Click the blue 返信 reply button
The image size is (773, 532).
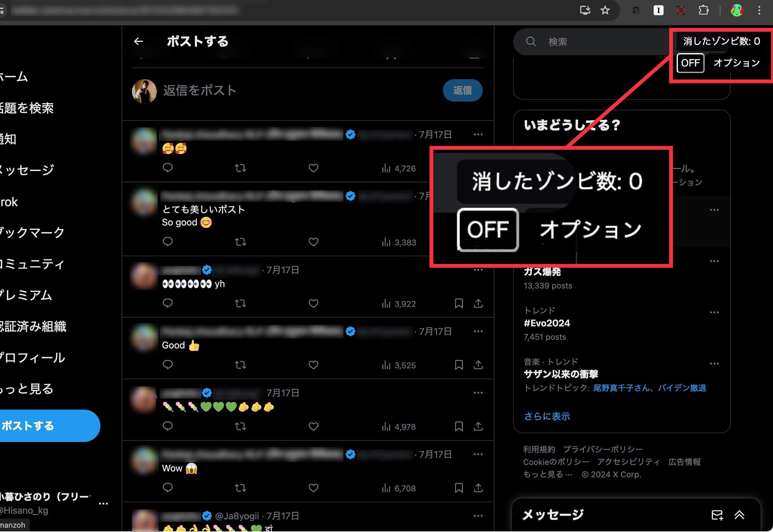coord(462,90)
